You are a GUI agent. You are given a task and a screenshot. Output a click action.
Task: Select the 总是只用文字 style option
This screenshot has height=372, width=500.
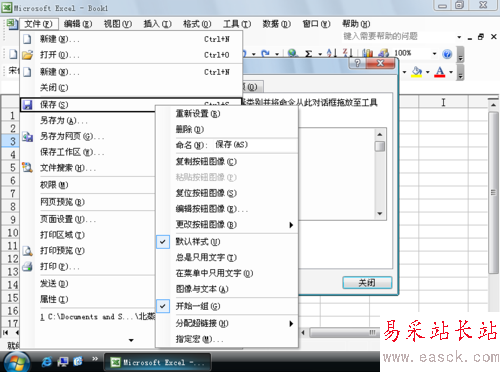pos(227,257)
